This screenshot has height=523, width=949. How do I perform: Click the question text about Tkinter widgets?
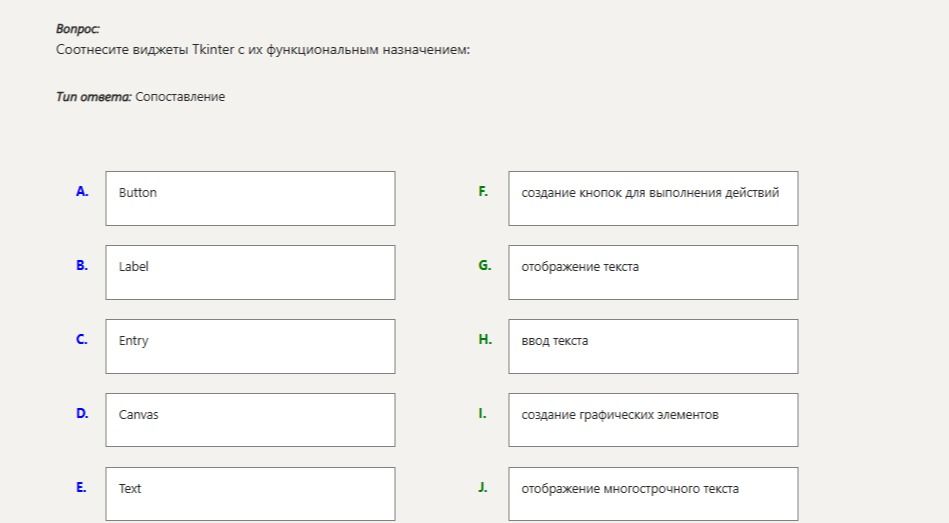(263, 50)
